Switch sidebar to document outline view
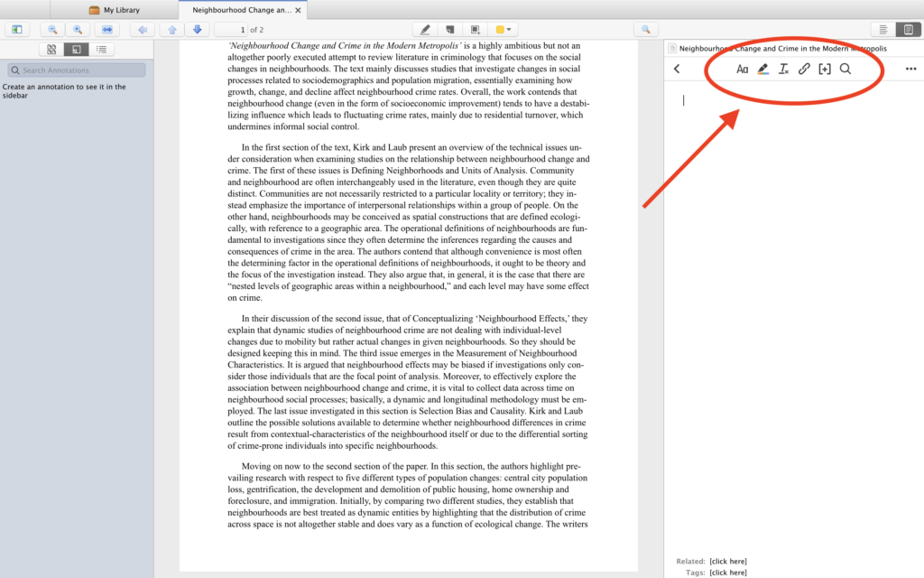The width and height of the screenshot is (924, 578). (x=101, y=50)
